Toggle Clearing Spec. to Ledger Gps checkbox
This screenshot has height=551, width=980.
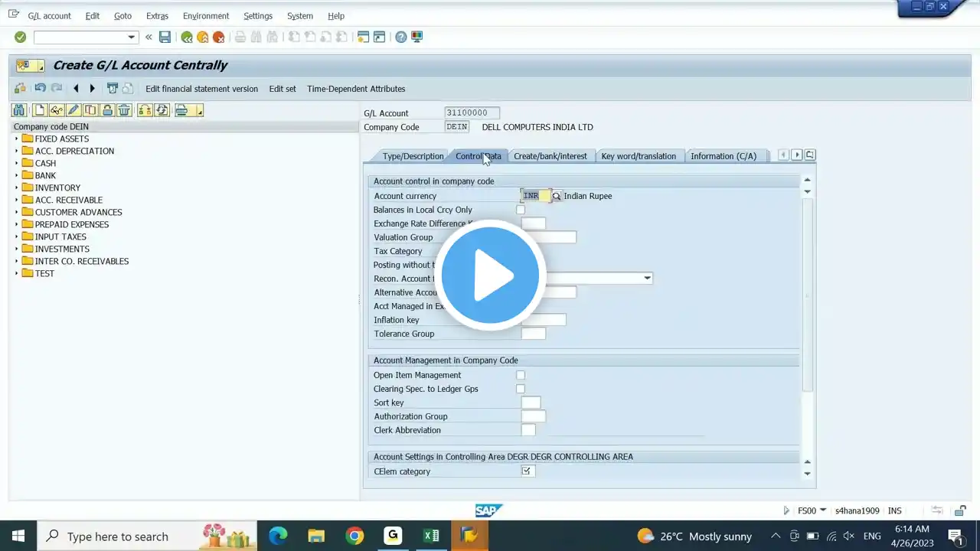[521, 389]
